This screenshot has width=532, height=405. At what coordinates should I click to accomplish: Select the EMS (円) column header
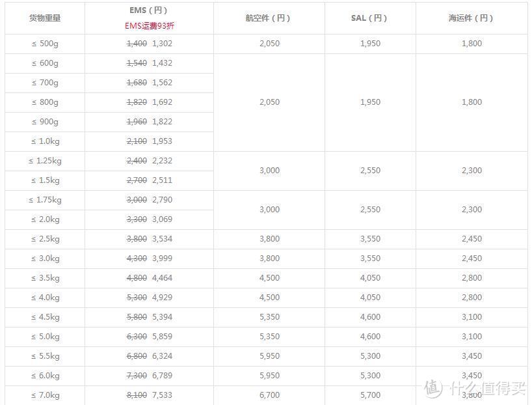[148, 10]
